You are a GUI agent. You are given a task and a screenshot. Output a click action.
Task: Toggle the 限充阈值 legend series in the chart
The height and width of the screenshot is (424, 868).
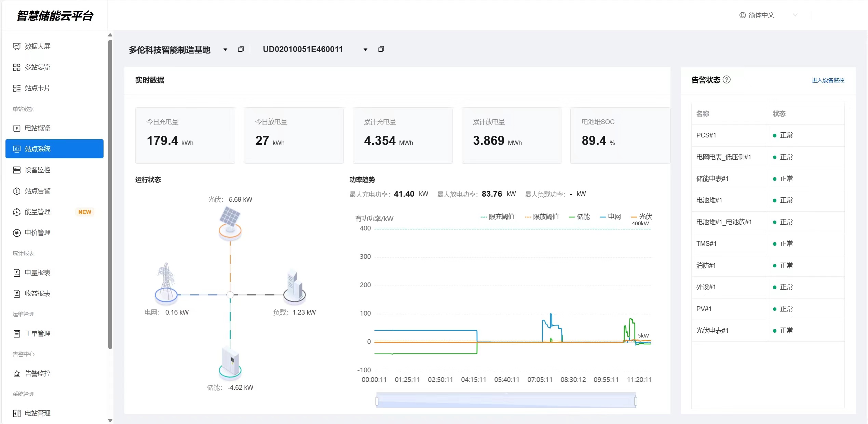pyautogui.click(x=497, y=217)
